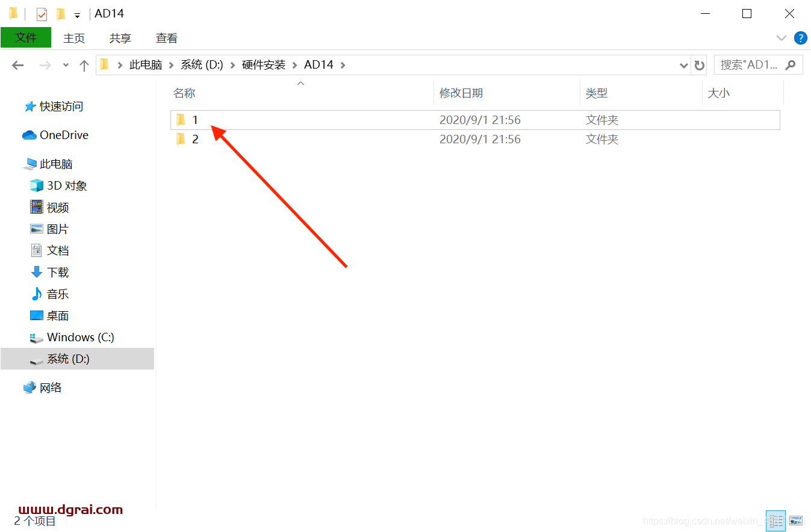Expand the chevron after 此电脑 in path
The height and width of the screenshot is (532, 811).
pyautogui.click(x=172, y=65)
